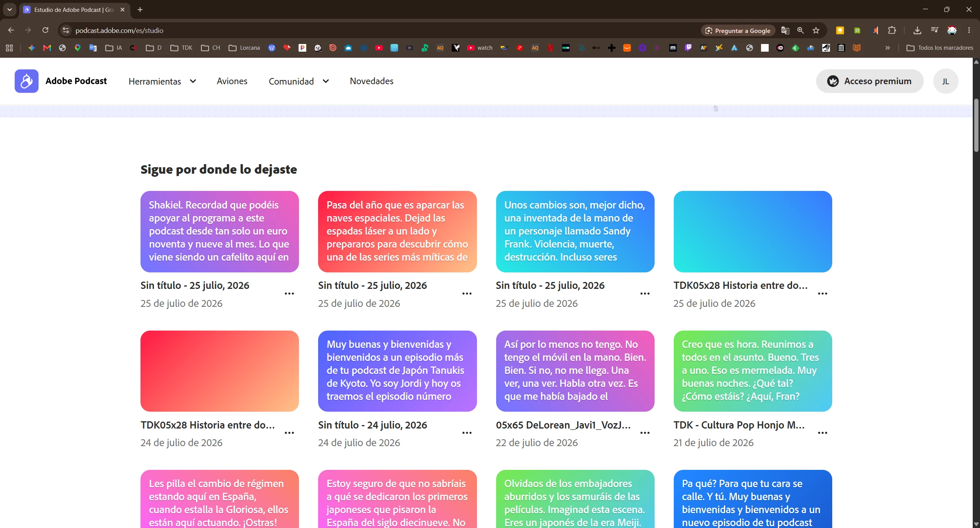
Task: Open Todos los marcadores folder
Action: [940, 48]
